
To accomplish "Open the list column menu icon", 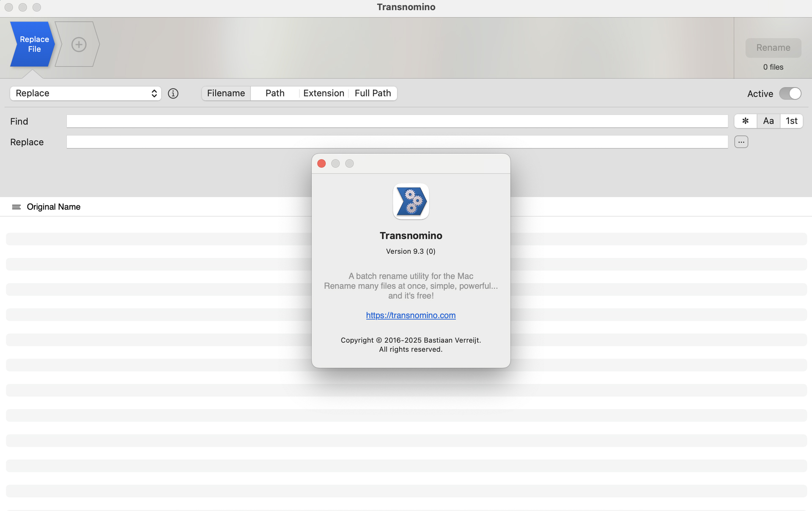I will coord(16,207).
